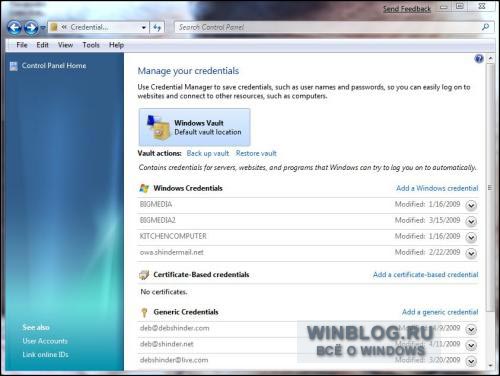Click the Send Feedback link
The image size is (500, 376).
click(x=407, y=9)
